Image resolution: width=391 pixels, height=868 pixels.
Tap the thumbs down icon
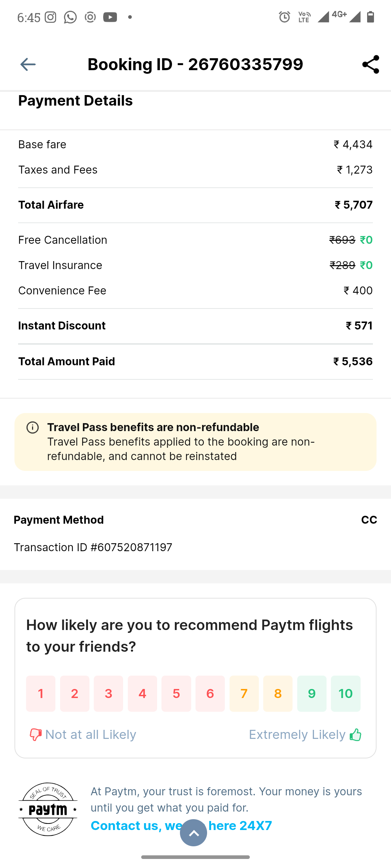(35, 735)
